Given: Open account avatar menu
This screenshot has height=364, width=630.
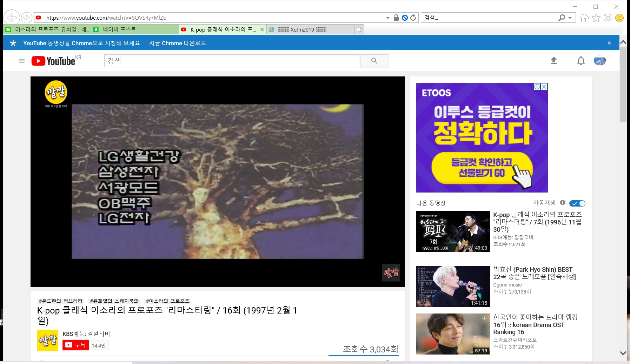Looking at the screenshot, I should [600, 61].
